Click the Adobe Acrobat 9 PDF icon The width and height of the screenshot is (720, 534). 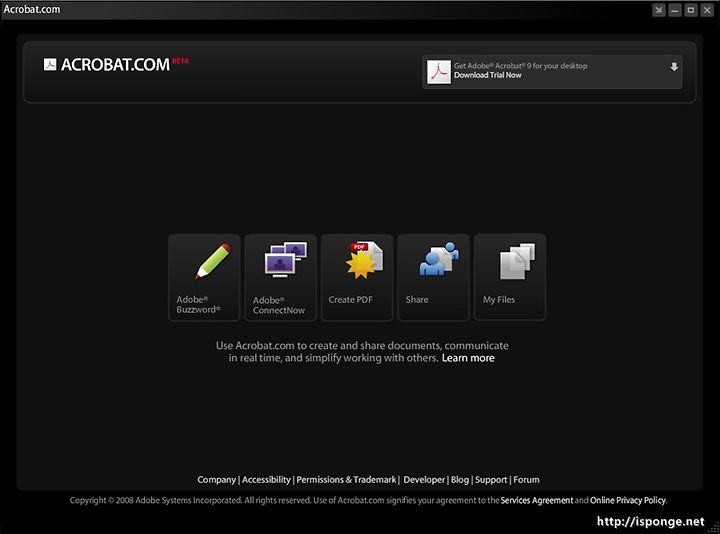[x=439, y=72]
